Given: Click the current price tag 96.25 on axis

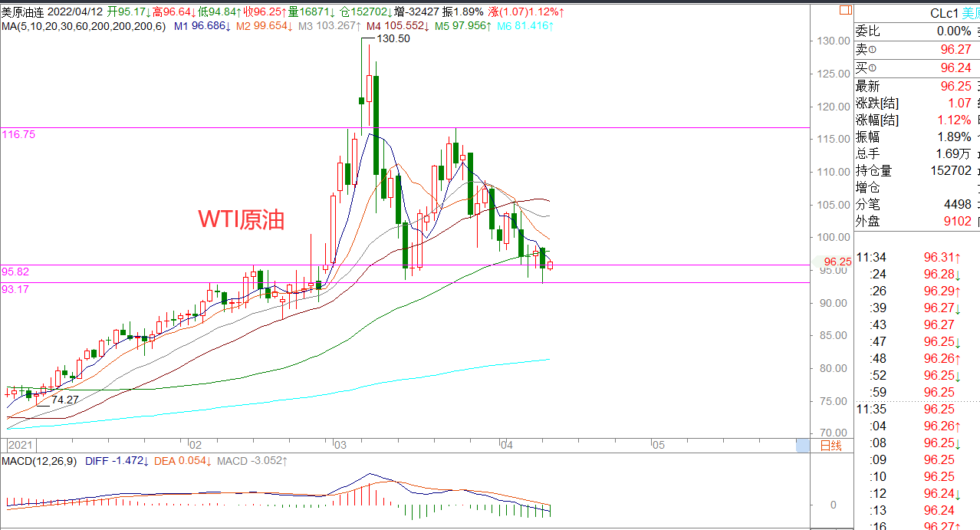Looking at the screenshot, I should point(837,262).
